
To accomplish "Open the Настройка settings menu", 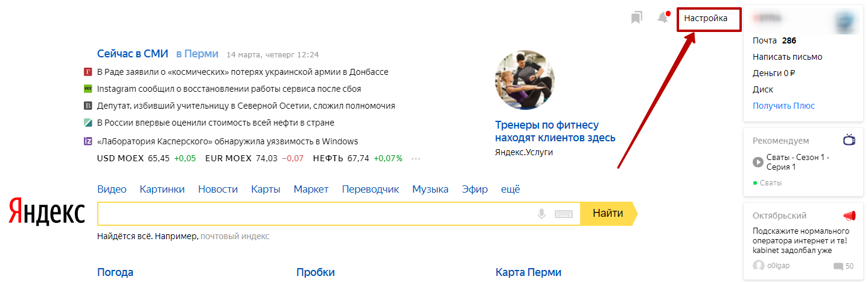I will 706,19.
